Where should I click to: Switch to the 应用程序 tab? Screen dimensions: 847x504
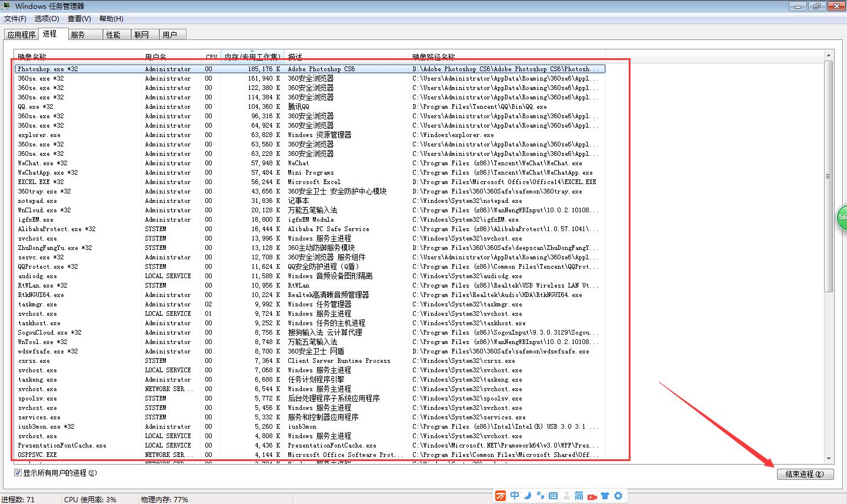pos(21,35)
